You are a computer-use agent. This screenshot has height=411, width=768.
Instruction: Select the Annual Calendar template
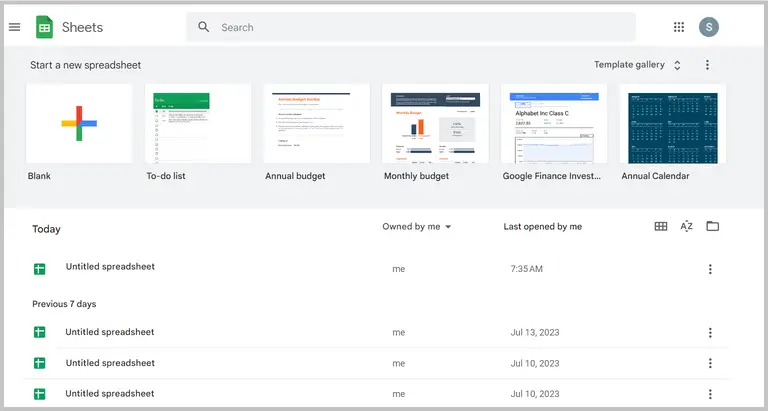click(x=673, y=123)
